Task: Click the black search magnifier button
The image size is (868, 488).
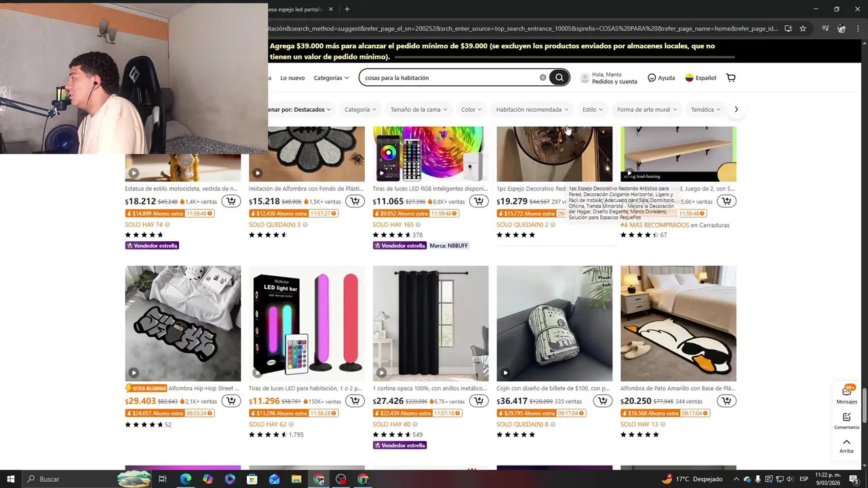Action: click(x=559, y=77)
